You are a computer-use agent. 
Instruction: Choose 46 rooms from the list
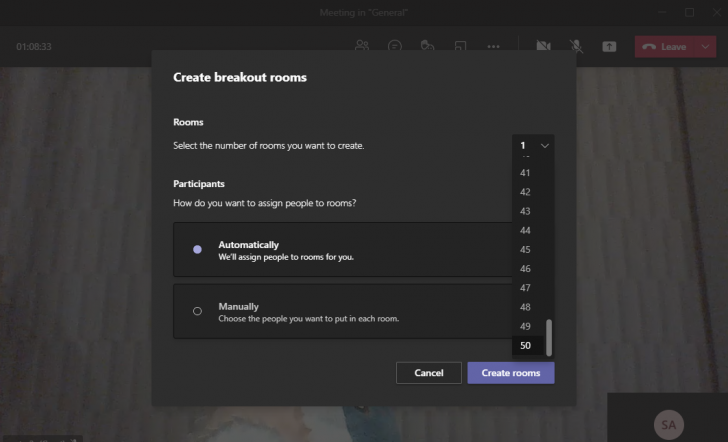[x=528, y=269]
